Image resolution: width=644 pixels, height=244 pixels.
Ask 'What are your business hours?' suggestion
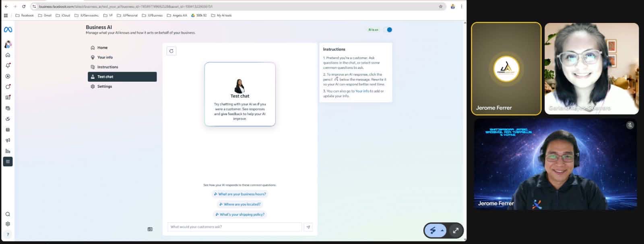click(x=240, y=194)
